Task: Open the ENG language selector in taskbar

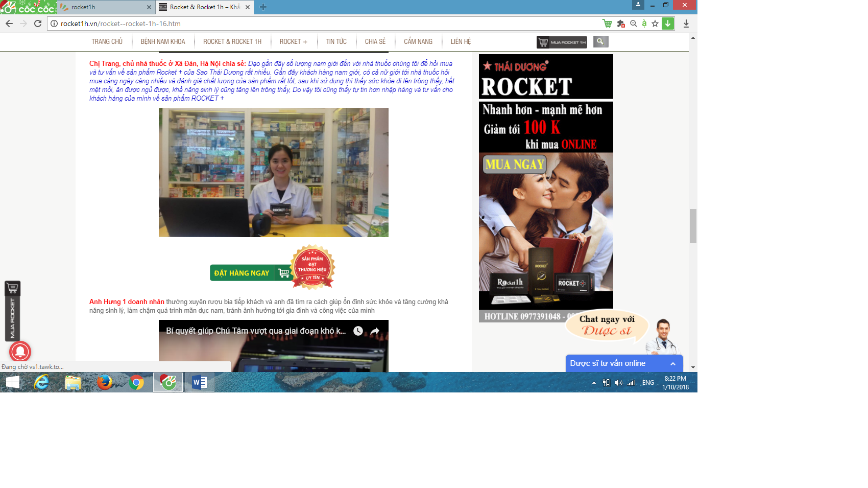Action: pyautogui.click(x=648, y=383)
